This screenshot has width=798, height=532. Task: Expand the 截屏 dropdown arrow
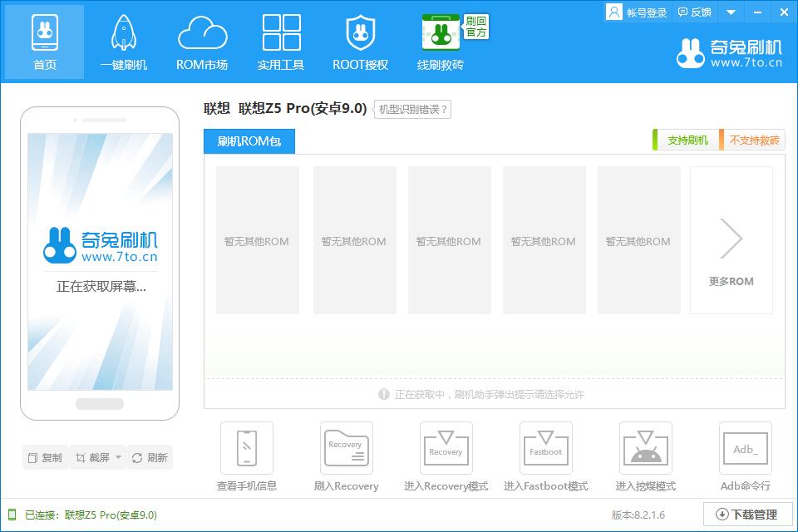(x=119, y=458)
